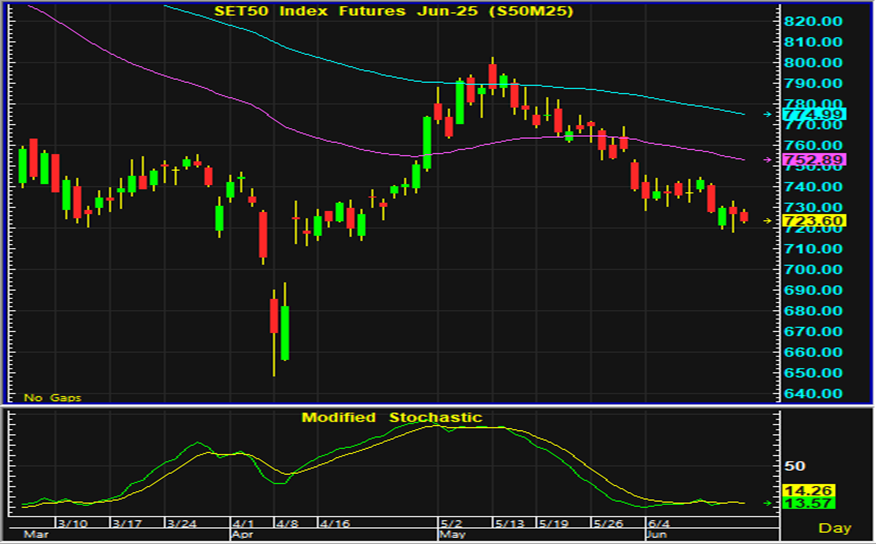876x544 pixels.
Task: Click the red candle peaking above 800
Action: coord(492,77)
